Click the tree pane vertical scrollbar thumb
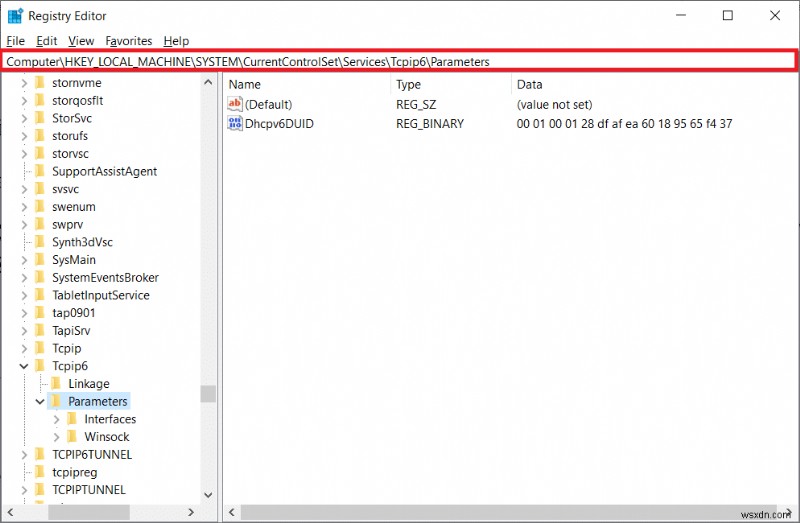The width and height of the screenshot is (800, 523). [208, 393]
